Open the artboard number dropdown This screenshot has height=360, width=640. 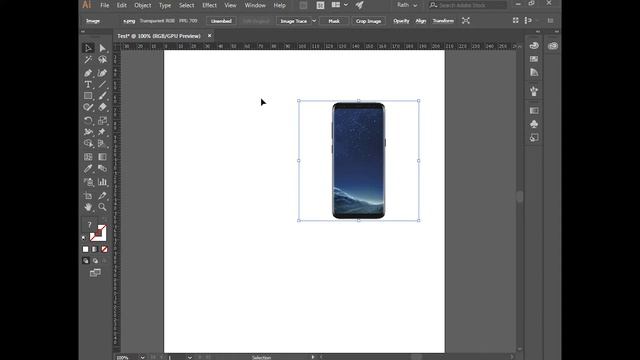pyautogui.click(x=190, y=357)
